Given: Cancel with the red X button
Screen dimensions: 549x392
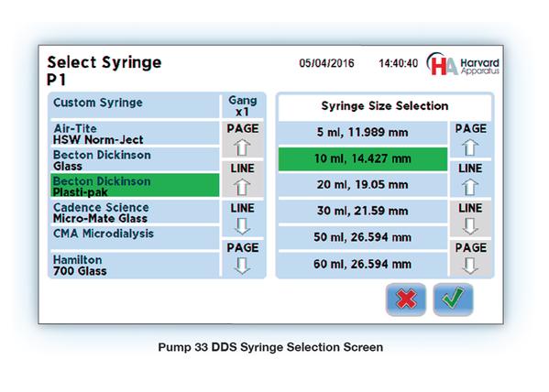Looking at the screenshot, I should [406, 299].
